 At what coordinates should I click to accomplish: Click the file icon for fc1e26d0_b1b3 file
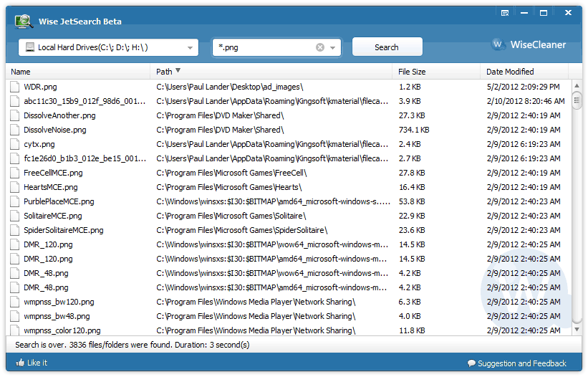click(14, 158)
